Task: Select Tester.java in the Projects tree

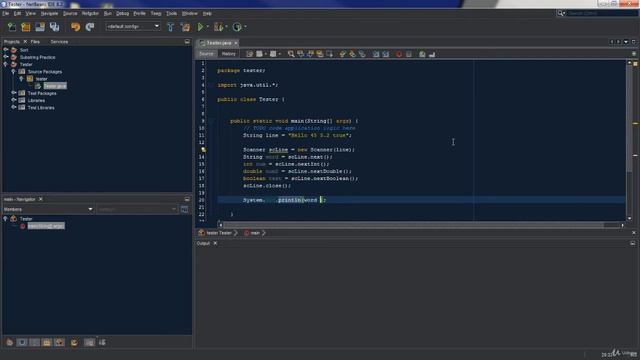Action: 55,86
